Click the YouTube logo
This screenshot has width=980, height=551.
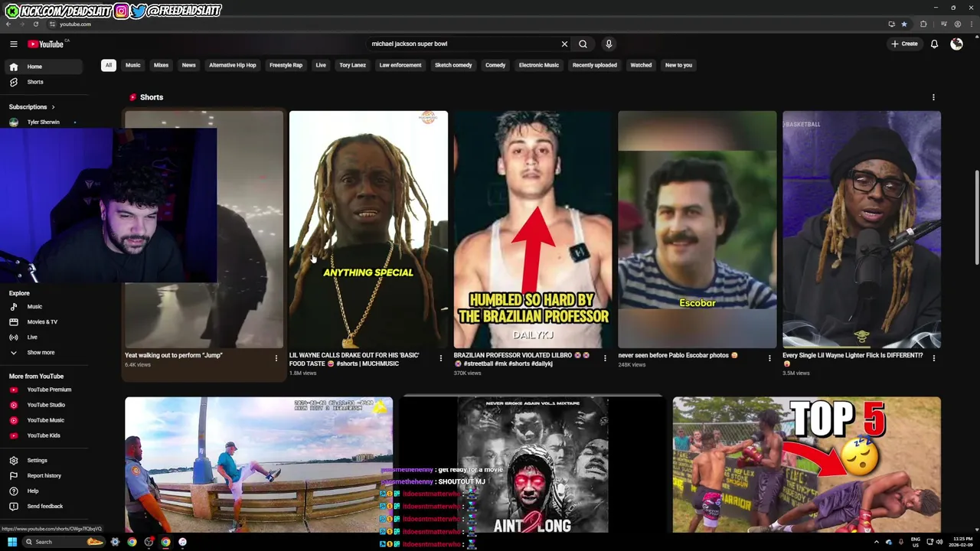[x=47, y=44]
